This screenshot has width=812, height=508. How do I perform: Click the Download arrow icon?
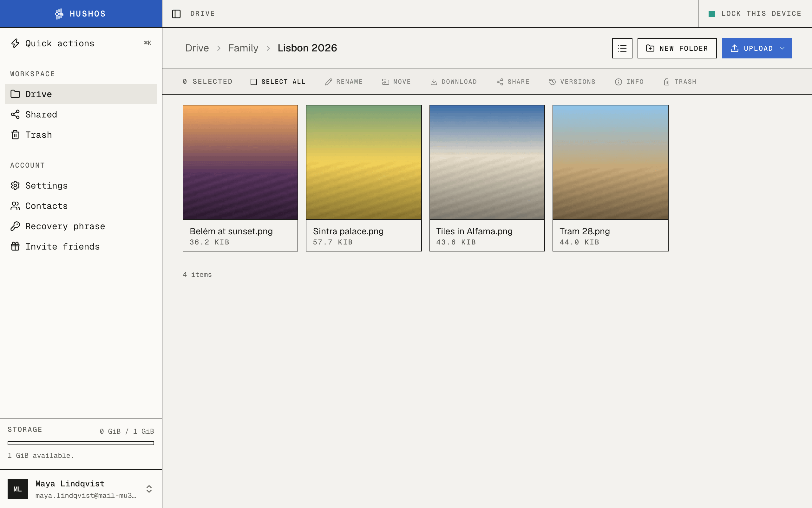coord(434,82)
